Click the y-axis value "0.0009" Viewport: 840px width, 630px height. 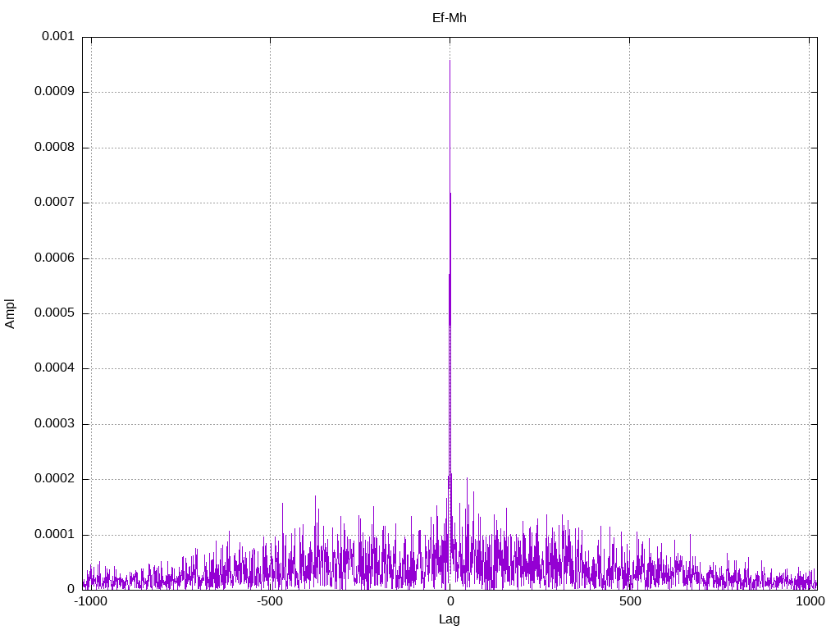(54, 91)
